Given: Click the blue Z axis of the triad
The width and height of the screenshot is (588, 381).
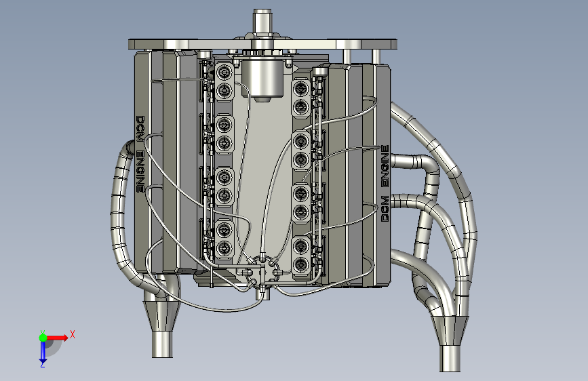Looking at the screenshot, I should [43, 353].
